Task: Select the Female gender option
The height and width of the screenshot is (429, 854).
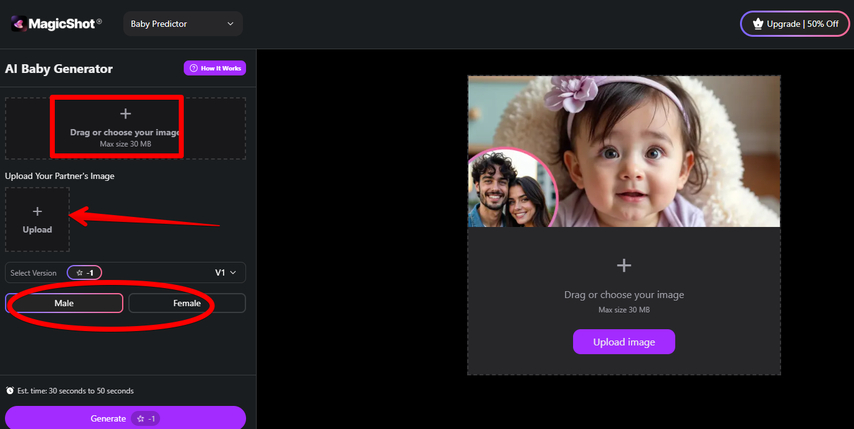Action: pyautogui.click(x=187, y=303)
